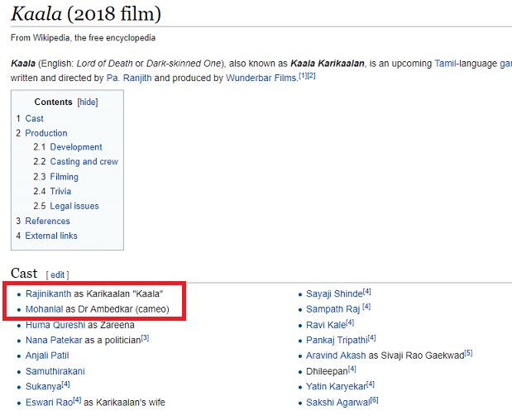Image resolution: width=512 pixels, height=420 pixels.
Task: Jump to Legal issues section
Action: click(74, 206)
